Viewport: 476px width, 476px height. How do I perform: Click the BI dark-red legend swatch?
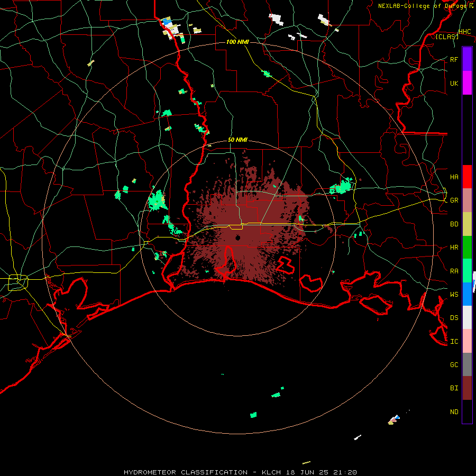point(467,388)
